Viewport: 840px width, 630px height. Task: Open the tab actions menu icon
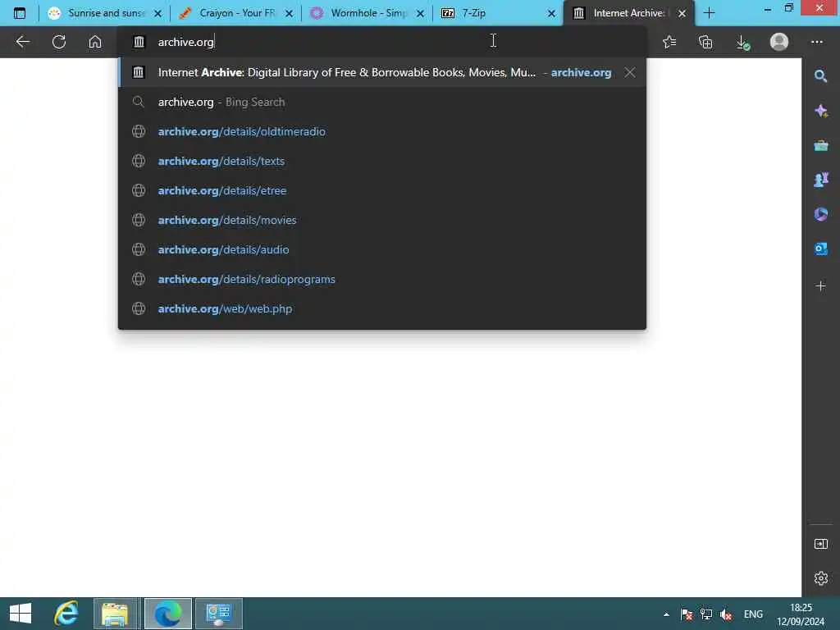[20, 13]
